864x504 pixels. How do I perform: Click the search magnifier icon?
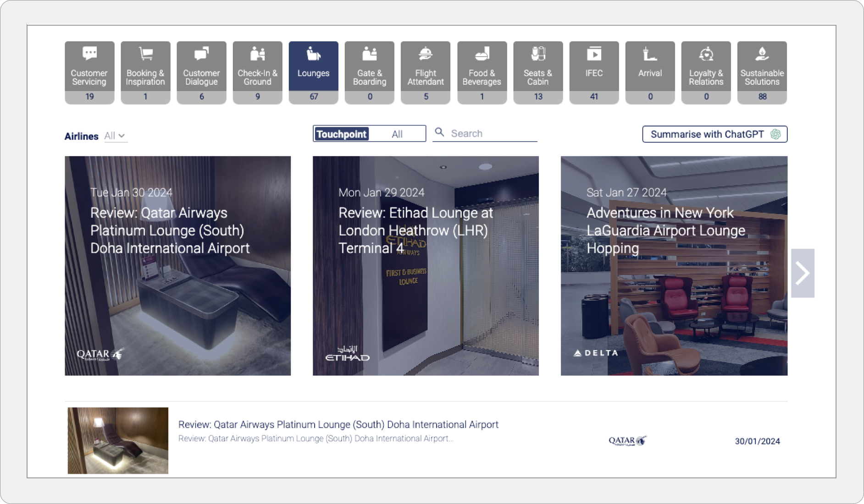(x=439, y=132)
